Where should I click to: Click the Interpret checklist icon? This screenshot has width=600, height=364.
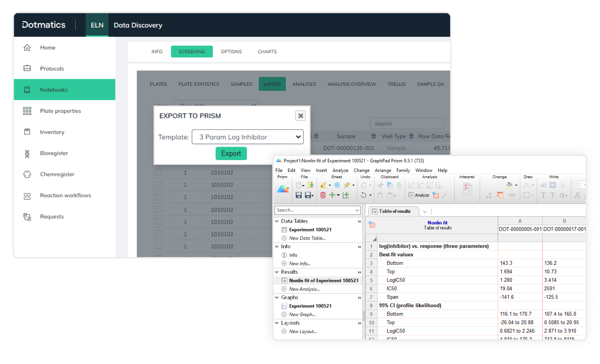pos(467,188)
